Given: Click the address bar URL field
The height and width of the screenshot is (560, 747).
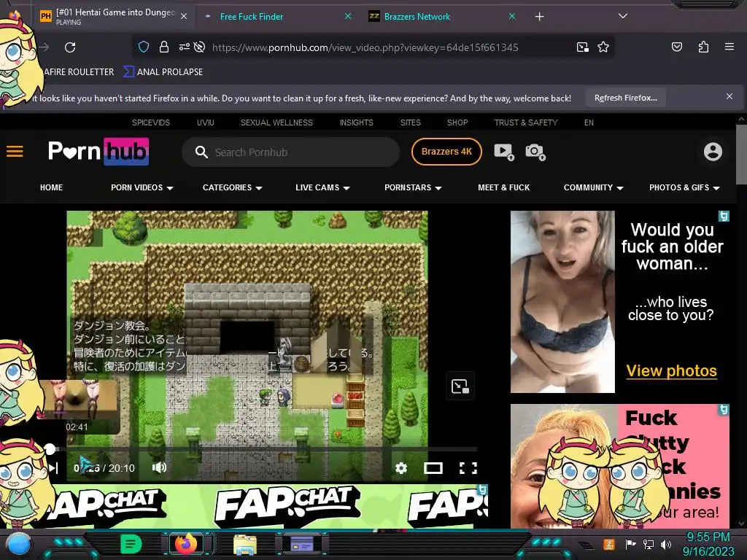Looking at the screenshot, I should (x=365, y=47).
